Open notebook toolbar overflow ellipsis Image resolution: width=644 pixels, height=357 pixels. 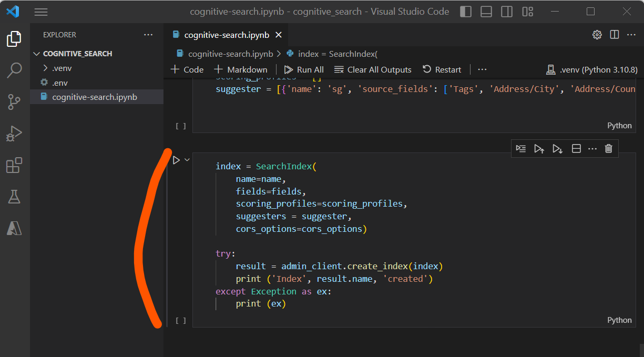click(x=482, y=69)
